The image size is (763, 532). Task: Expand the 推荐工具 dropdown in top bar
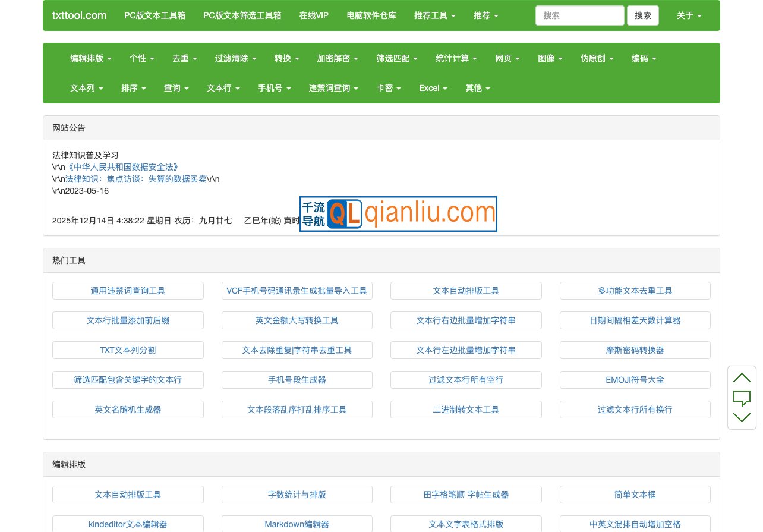click(434, 15)
